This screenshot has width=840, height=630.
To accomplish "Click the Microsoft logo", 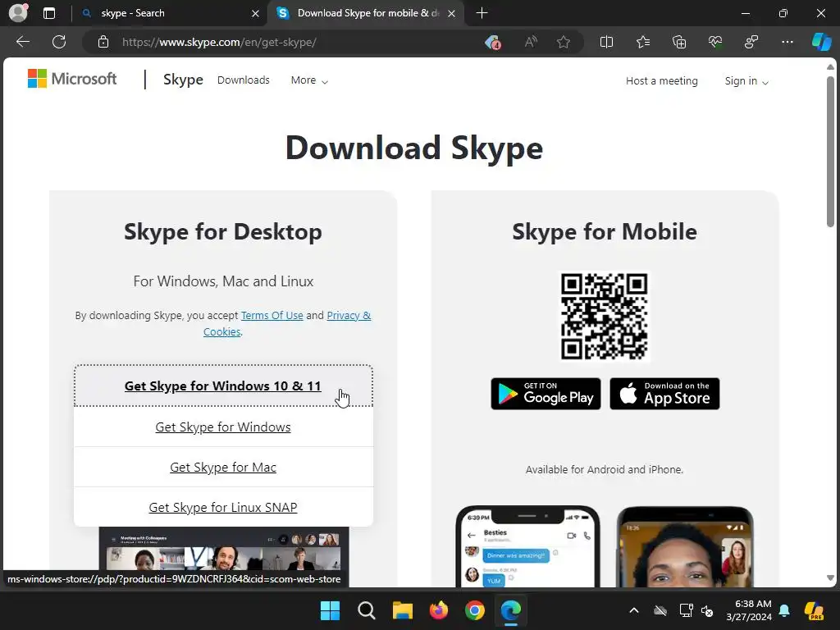I will pyautogui.click(x=72, y=79).
